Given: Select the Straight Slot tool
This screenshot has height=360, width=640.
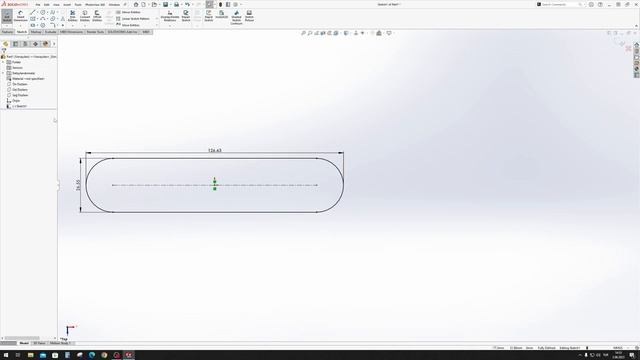Looking at the screenshot, I should (x=33, y=25).
